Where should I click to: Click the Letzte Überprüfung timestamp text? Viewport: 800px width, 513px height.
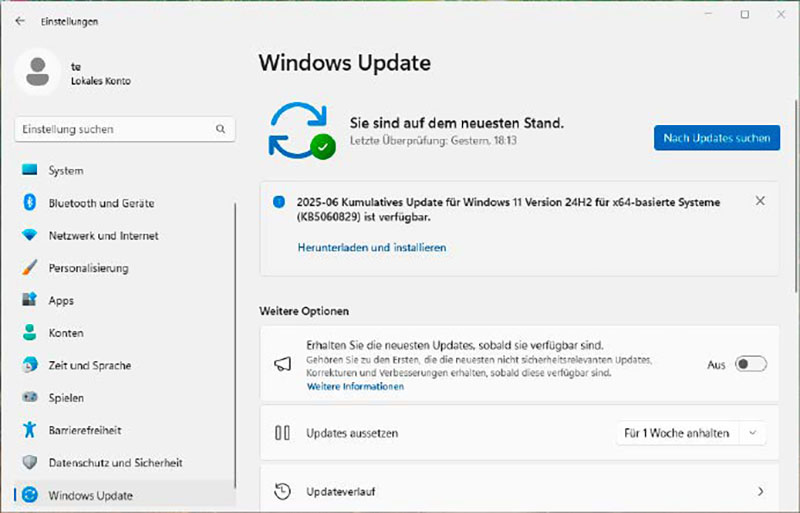[x=433, y=140]
